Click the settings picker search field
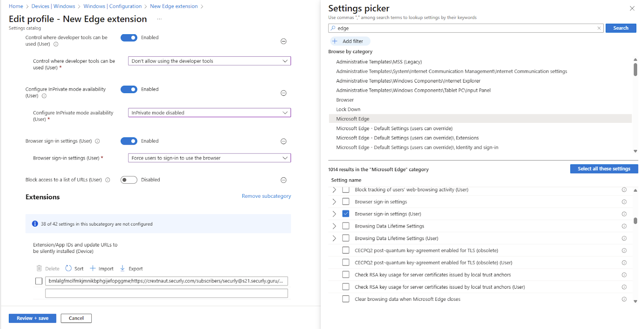 pyautogui.click(x=466, y=28)
